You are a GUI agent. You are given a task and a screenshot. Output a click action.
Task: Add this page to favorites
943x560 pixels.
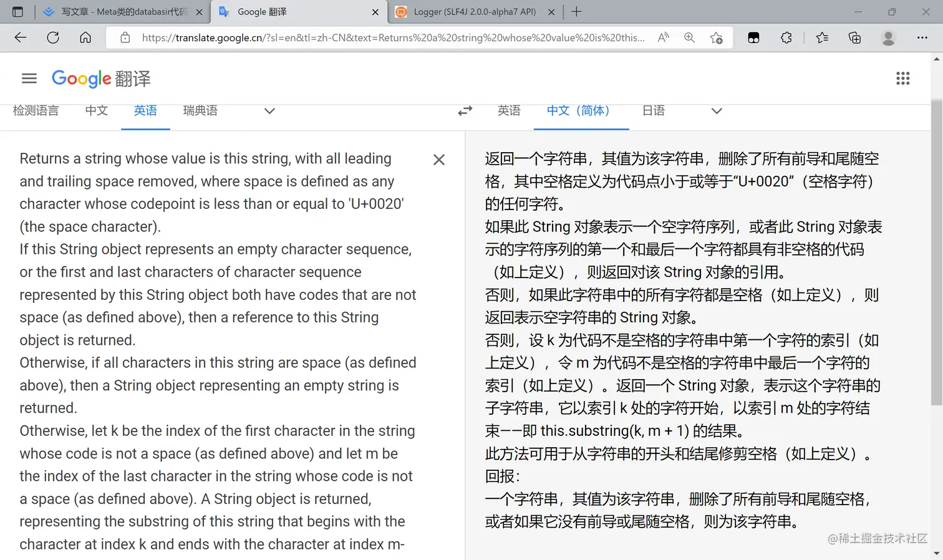[x=716, y=37]
